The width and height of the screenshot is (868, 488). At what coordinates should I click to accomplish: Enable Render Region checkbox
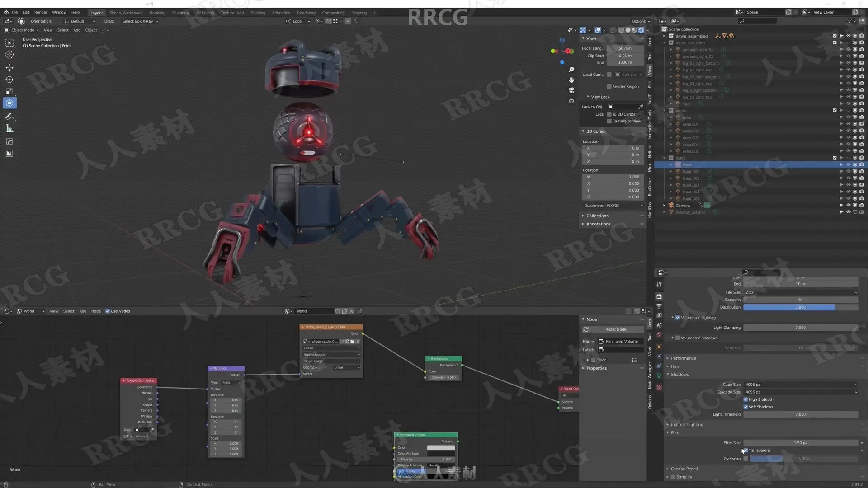(x=609, y=87)
